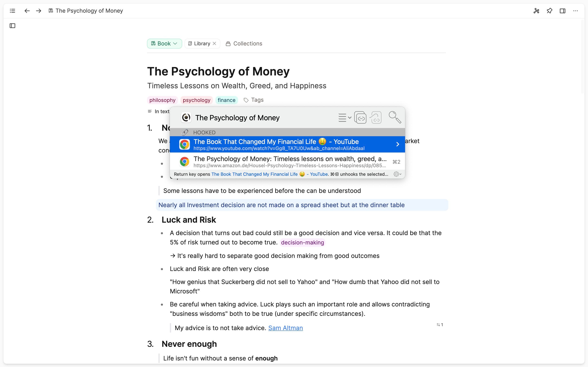Open the three-dots more options menu
The height and width of the screenshot is (367, 588).
pyautogui.click(x=575, y=11)
